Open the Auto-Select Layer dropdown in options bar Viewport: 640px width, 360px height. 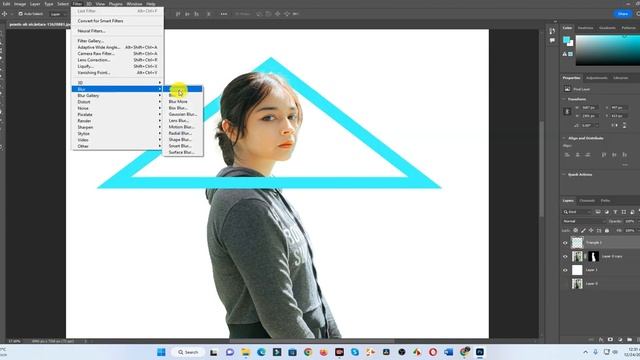[x=58, y=14]
